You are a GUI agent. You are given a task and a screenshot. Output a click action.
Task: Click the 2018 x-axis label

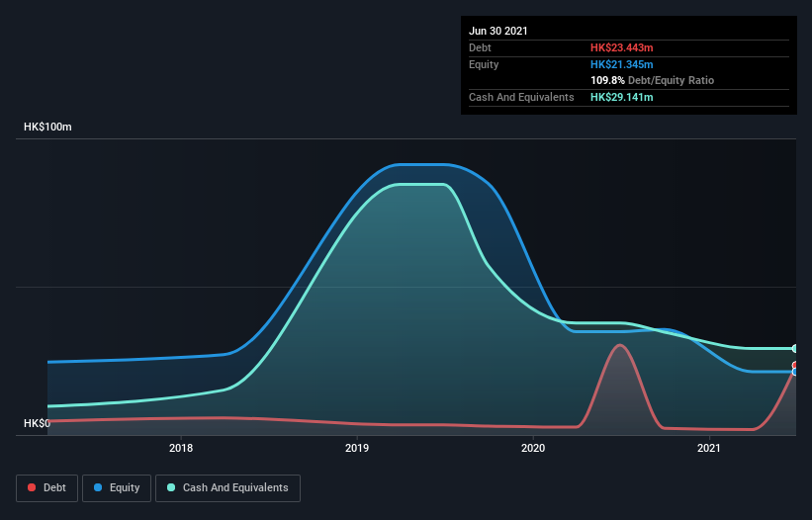click(181, 448)
